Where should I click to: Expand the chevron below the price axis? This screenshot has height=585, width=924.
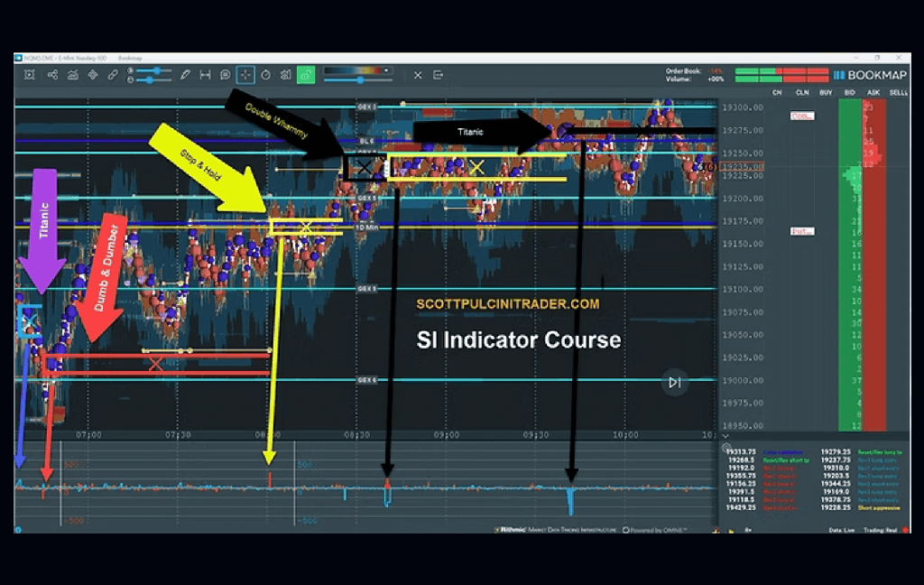point(725,436)
